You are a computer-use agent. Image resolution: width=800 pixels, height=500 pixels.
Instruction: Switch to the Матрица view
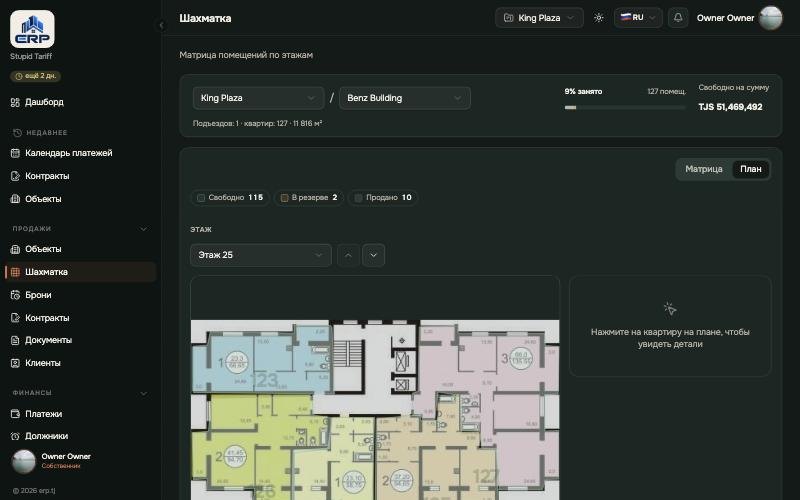(704, 169)
